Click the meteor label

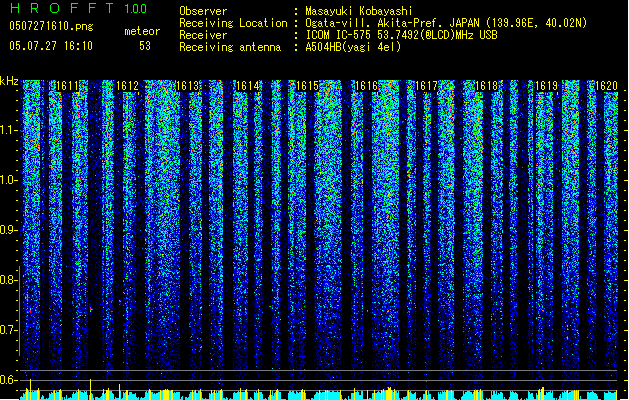tap(142, 31)
